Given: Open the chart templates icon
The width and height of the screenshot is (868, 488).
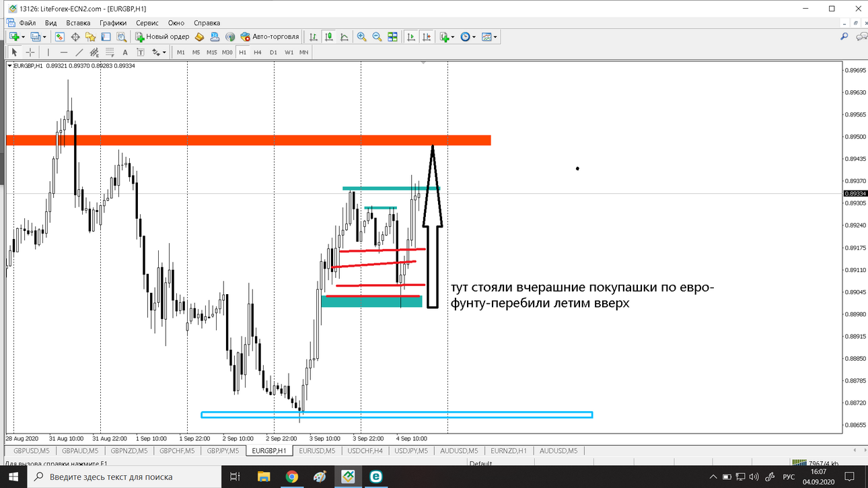Looking at the screenshot, I should click(486, 37).
